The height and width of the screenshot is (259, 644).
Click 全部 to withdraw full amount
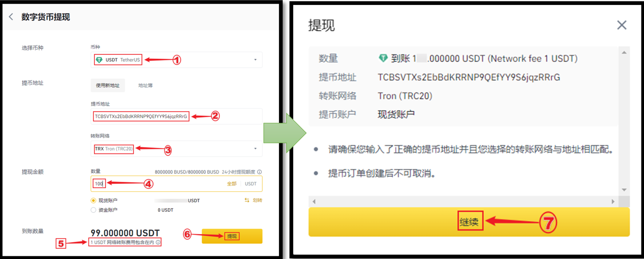231,184
